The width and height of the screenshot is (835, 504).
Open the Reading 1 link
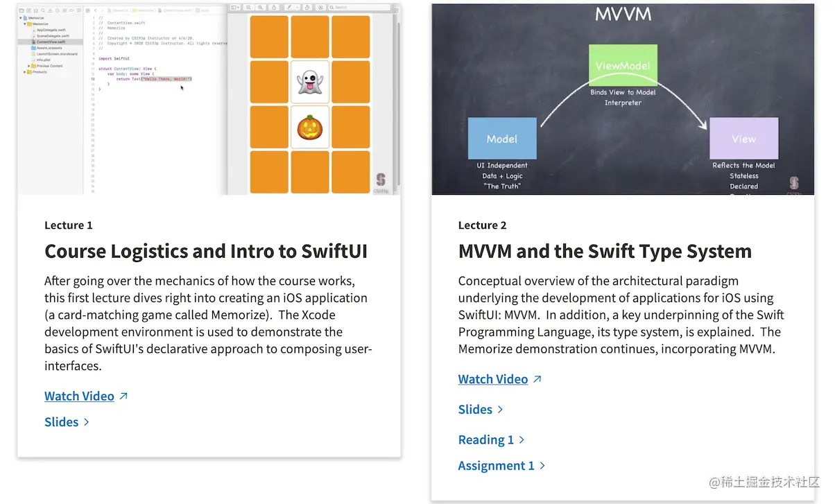click(x=486, y=440)
